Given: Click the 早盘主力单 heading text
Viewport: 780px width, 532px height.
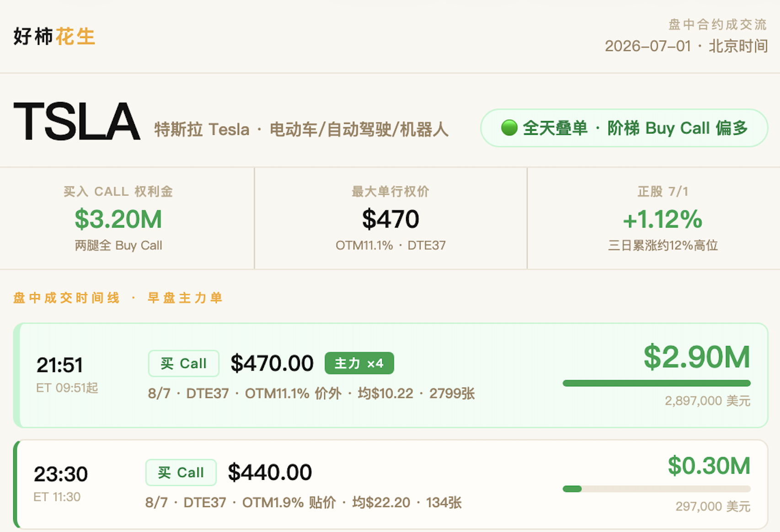Looking at the screenshot, I should click(x=185, y=298).
